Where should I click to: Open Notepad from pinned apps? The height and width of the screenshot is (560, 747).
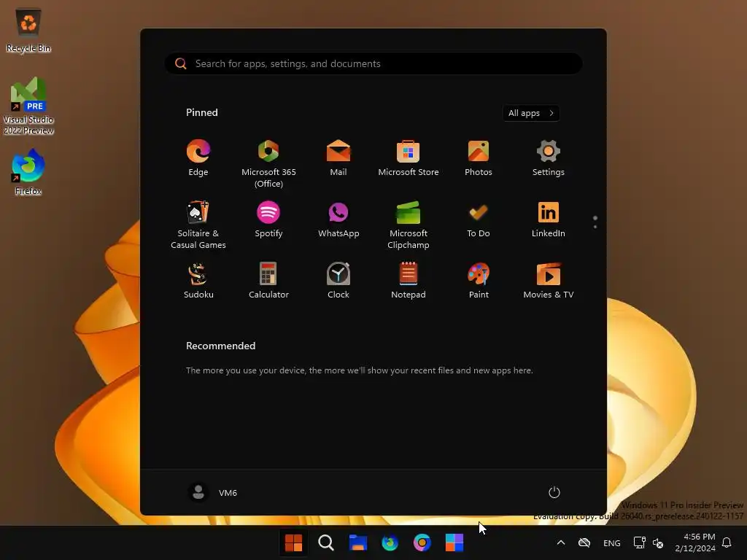click(x=409, y=281)
